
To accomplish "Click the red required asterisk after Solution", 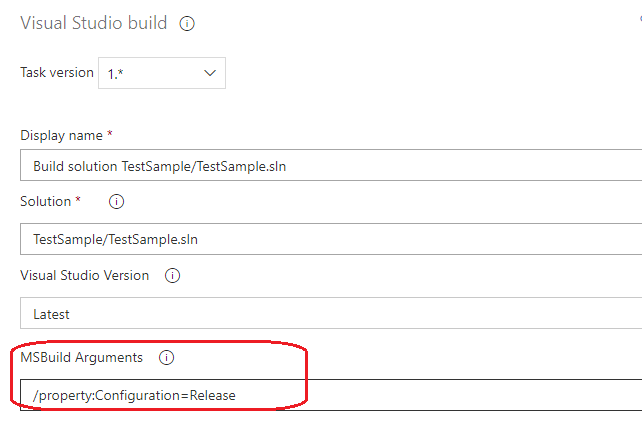I will coord(79,202).
